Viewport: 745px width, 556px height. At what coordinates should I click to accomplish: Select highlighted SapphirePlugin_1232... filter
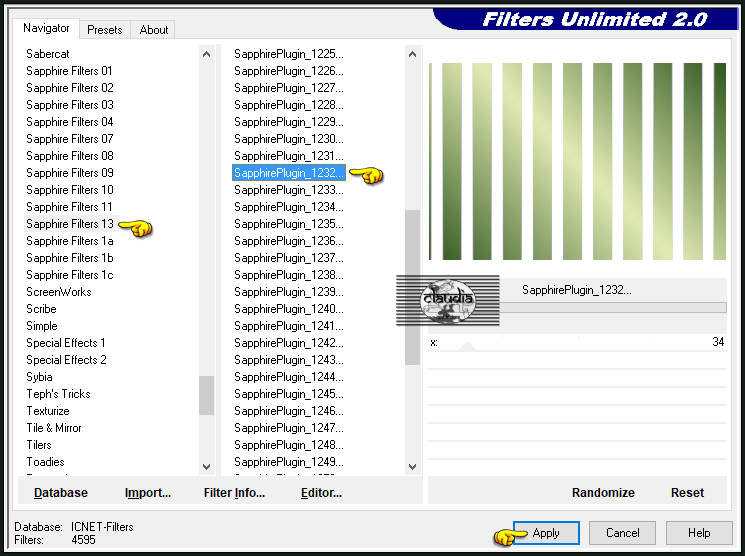click(x=288, y=173)
